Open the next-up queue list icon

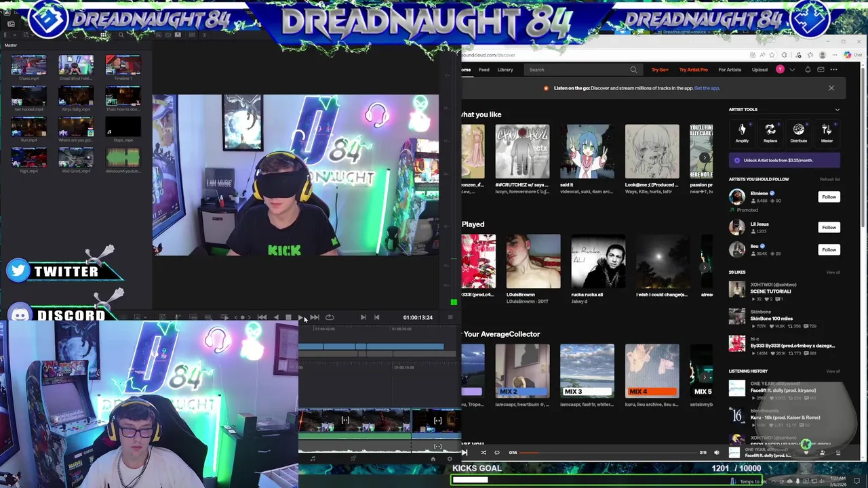pyautogui.click(x=838, y=453)
